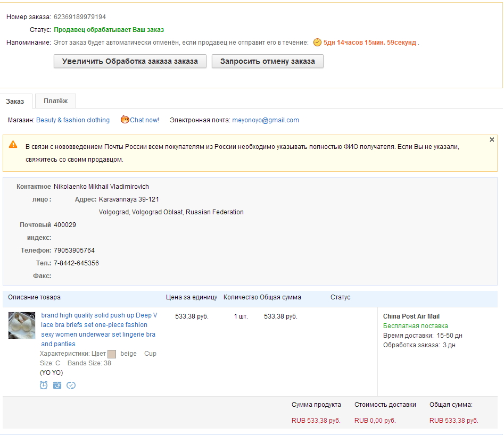Click the Chat now! text link

coord(144,120)
